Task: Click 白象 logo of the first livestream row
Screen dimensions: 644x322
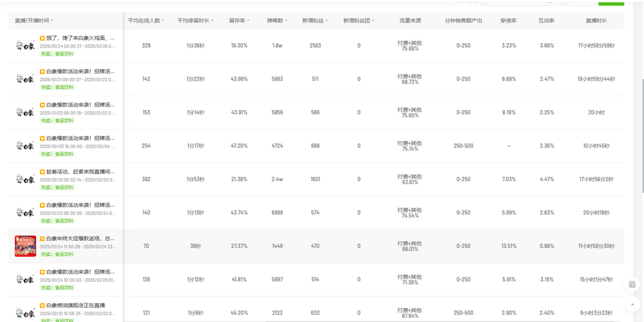Action: (x=25, y=46)
